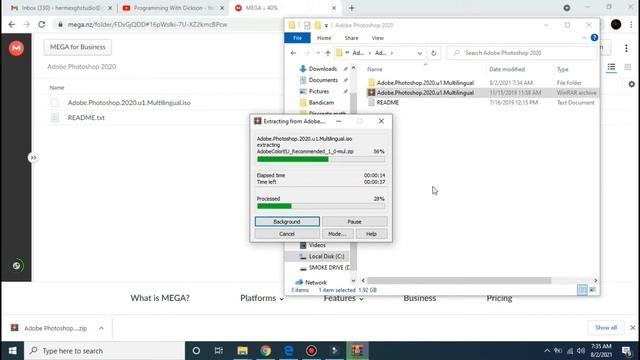Open the Platforms dropdown on MEGA footer
Image resolution: width=640 pixels, height=360 pixels.
[x=262, y=298]
